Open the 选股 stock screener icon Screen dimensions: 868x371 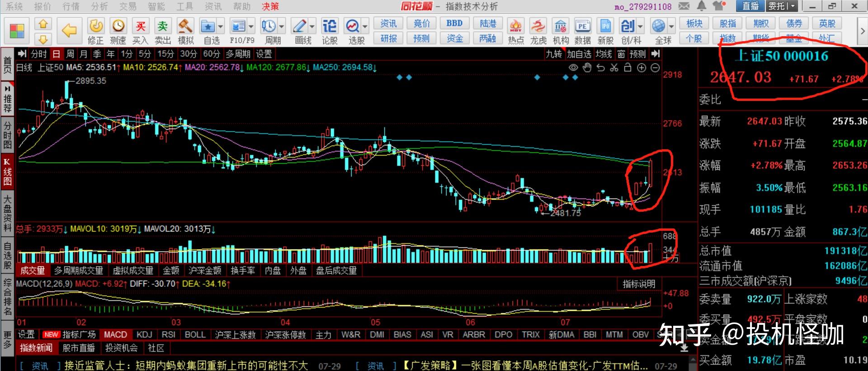tap(353, 26)
